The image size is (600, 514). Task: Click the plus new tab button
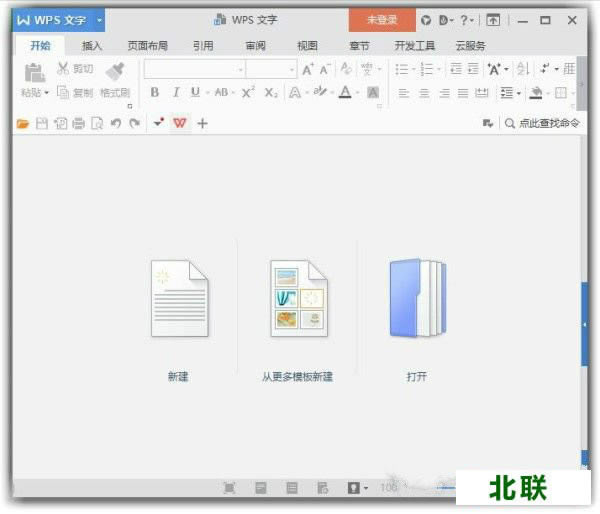[x=202, y=123]
